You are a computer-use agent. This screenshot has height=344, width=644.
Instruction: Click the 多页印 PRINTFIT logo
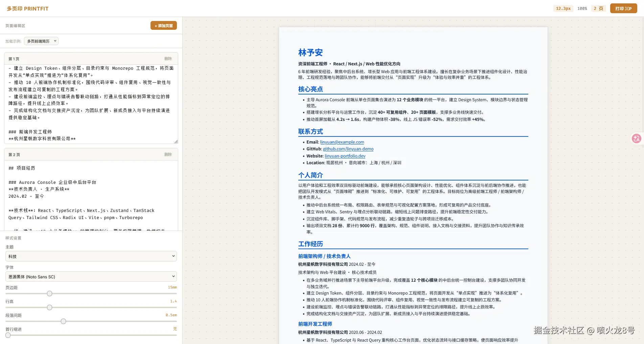click(x=27, y=8)
